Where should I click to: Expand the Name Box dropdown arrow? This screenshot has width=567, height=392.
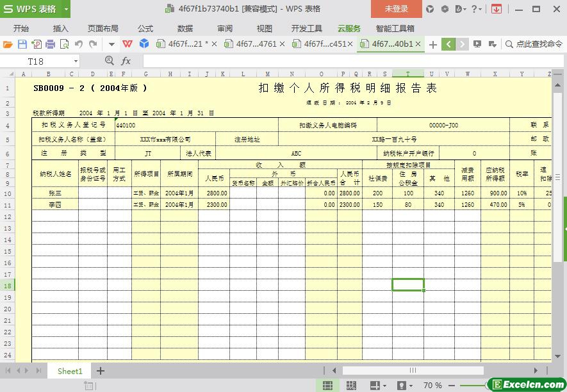[x=76, y=61]
